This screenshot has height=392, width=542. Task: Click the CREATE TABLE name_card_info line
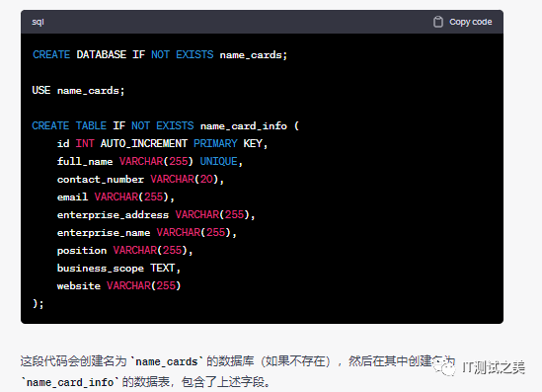pyautogui.click(x=166, y=125)
